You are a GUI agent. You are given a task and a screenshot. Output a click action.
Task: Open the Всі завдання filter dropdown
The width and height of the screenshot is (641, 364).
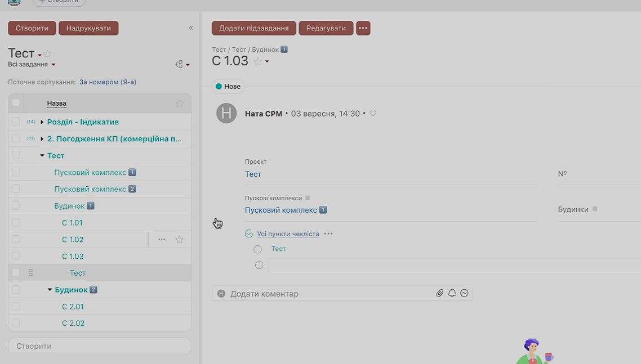pyautogui.click(x=32, y=65)
